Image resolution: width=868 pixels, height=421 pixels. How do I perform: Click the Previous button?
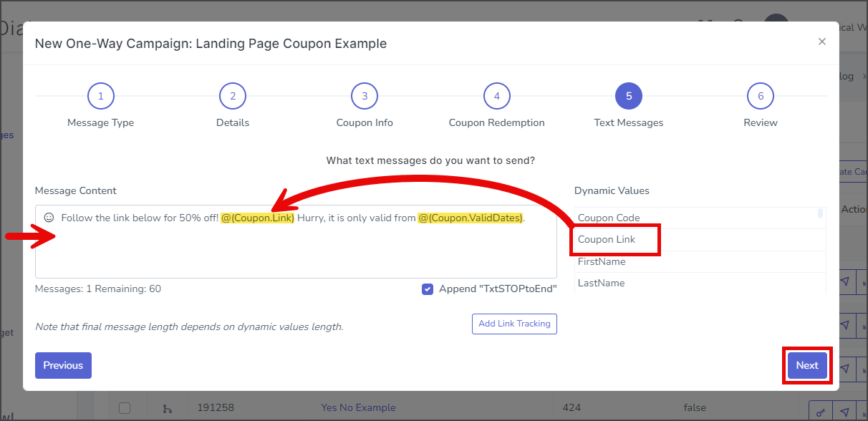coord(63,365)
